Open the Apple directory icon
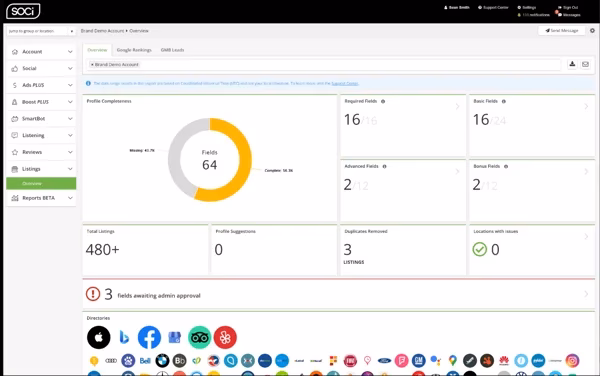The height and width of the screenshot is (376, 600). click(x=98, y=337)
